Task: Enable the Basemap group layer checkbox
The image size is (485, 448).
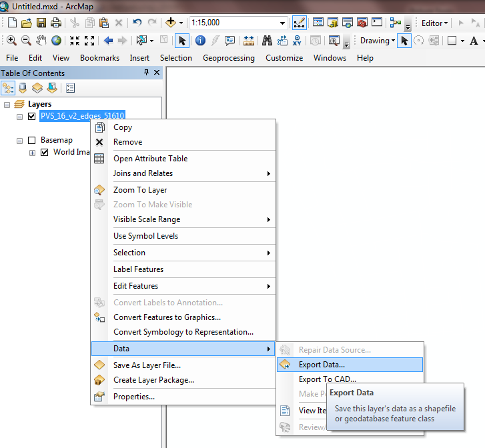Action: pyautogui.click(x=31, y=141)
